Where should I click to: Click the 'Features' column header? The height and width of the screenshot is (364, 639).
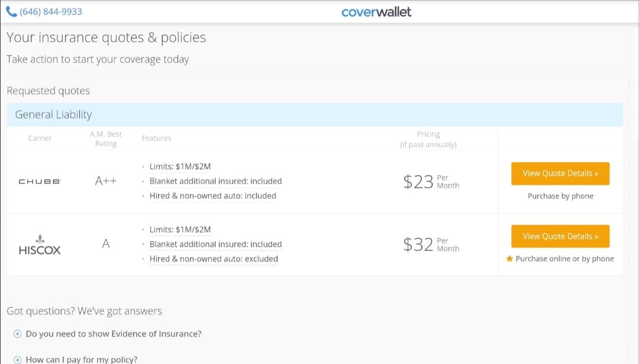156,138
